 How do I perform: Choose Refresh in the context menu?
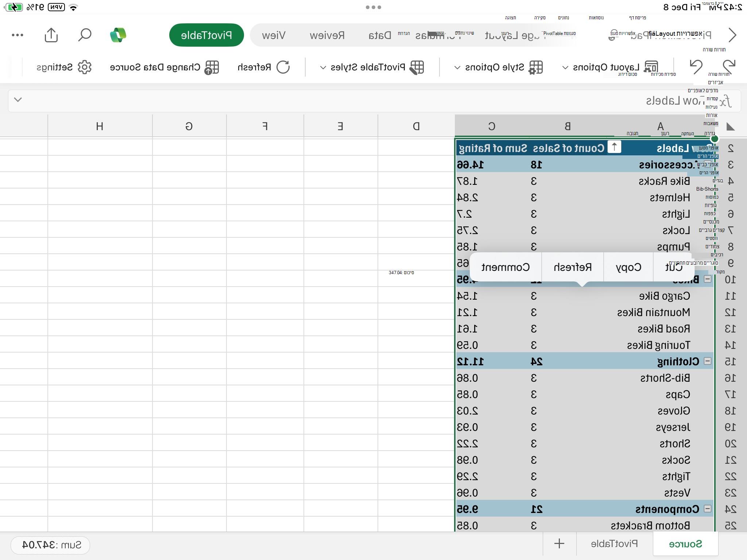[573, 267]
